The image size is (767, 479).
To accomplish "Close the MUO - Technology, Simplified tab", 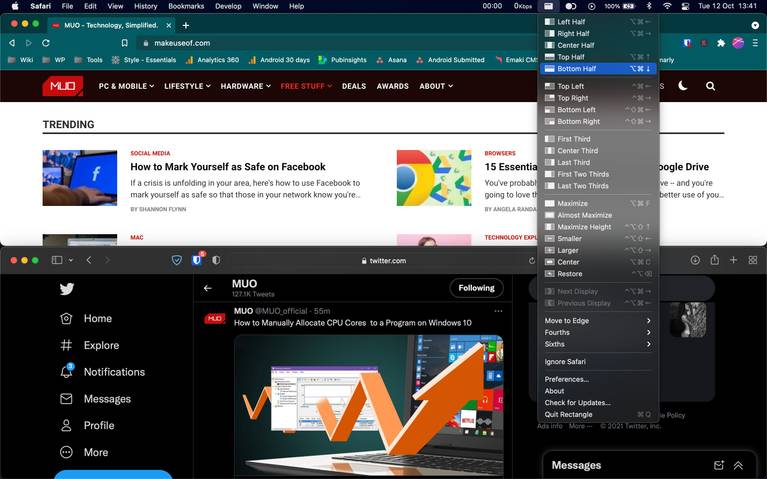I will 169,25.
